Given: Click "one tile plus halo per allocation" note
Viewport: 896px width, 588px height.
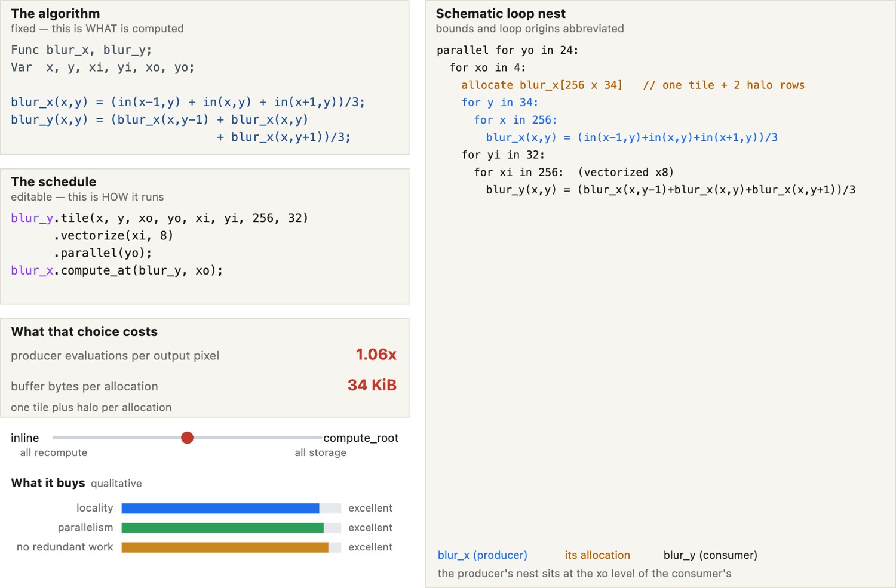Looking at the screenshot, I should (x=91, y=407).
